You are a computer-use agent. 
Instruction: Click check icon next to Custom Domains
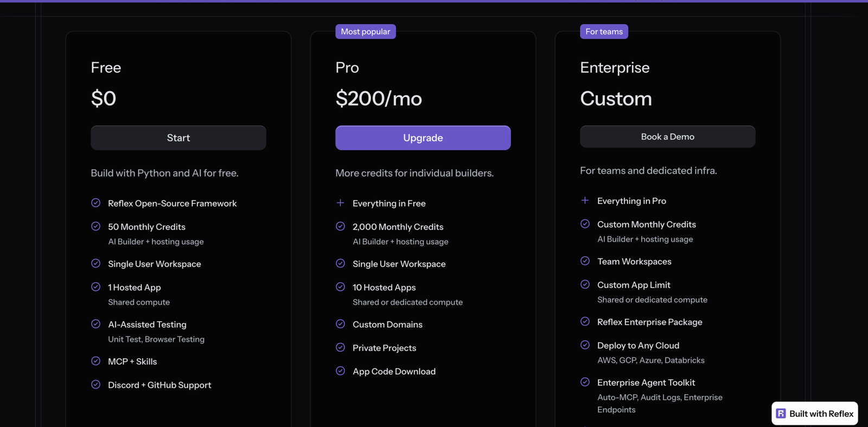click(x=341, y=324)
